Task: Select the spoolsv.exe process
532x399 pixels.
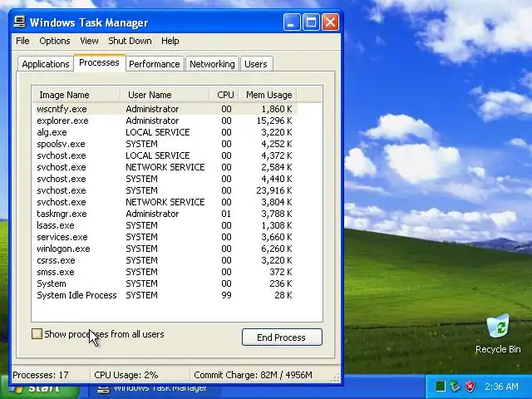Action: click(x=165, y=144)
